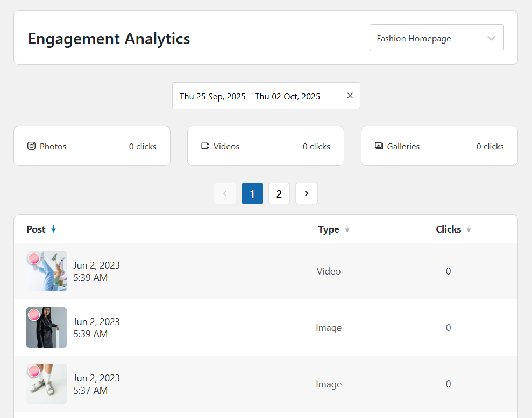Click the Photos clicks summary card
This screenshot has height=418, width=532.
point(92,146)
